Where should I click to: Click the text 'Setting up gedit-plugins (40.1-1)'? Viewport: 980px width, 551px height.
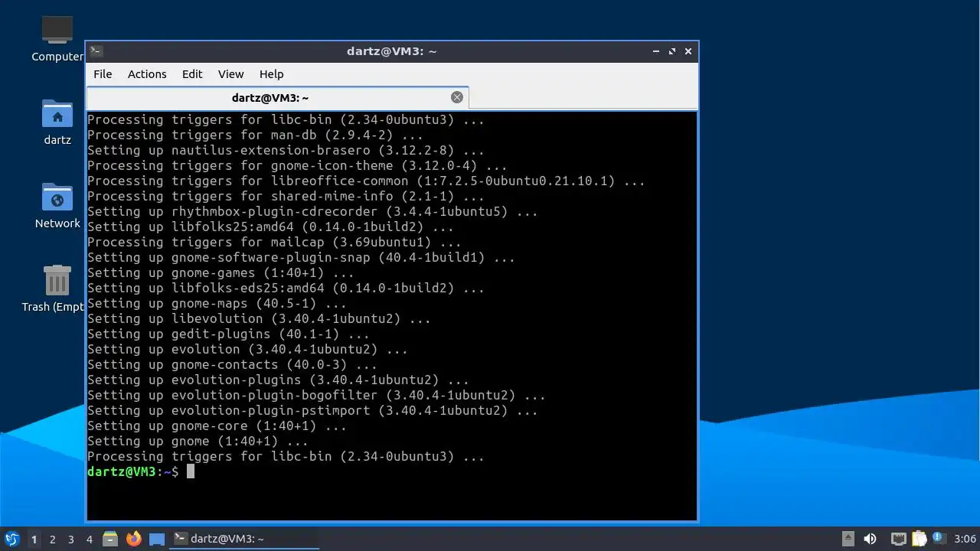click(x=213, y=334)
